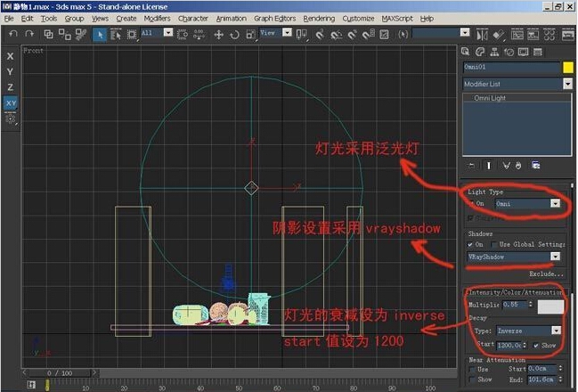Open the named selection sets dropdown
This screenshot has height=392, width=578.
coord(465,33)
